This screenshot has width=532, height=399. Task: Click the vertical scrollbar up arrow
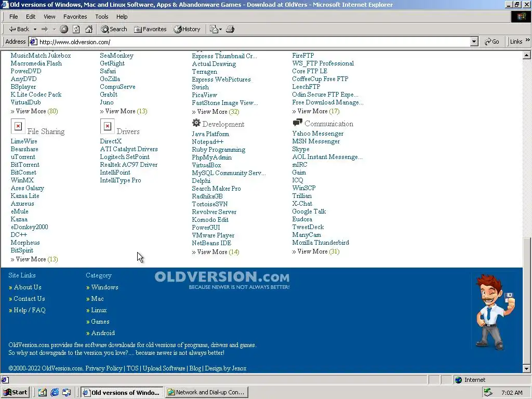(527, 55)
